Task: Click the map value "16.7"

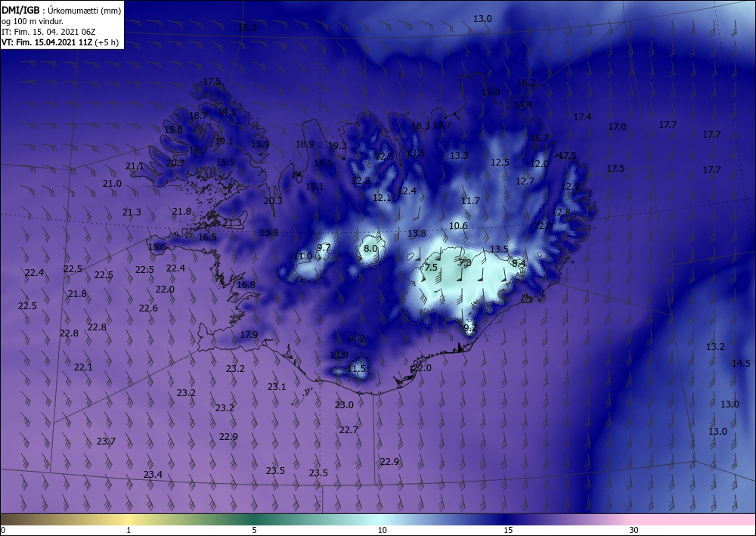Action: (540, 138)
